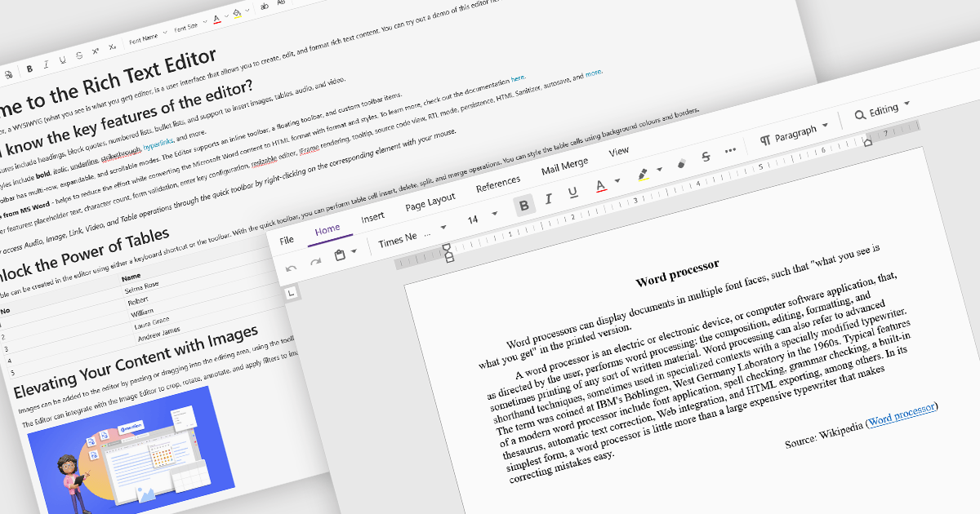The image size is (980, 514).
Task: Open the Insert tab
Action: click(372, 217)
